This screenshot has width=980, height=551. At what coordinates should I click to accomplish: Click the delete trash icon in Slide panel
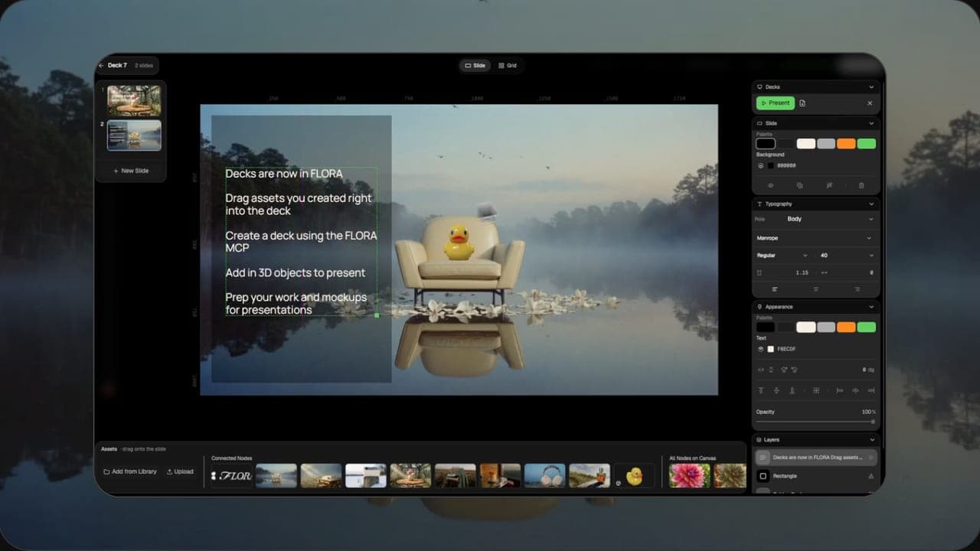(x=861, y=185)
